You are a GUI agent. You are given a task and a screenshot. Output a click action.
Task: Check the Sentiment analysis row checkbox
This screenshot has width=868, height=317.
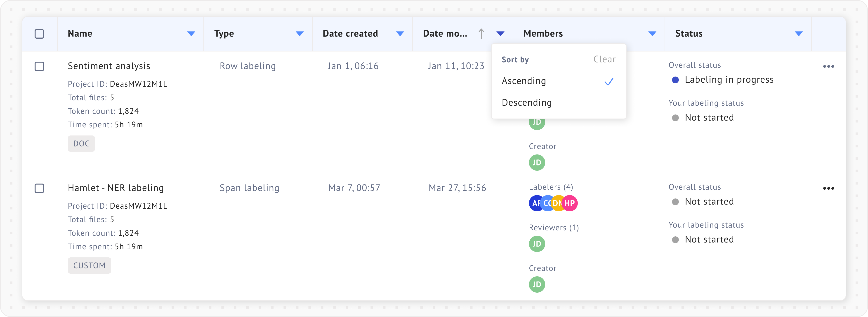39,66
